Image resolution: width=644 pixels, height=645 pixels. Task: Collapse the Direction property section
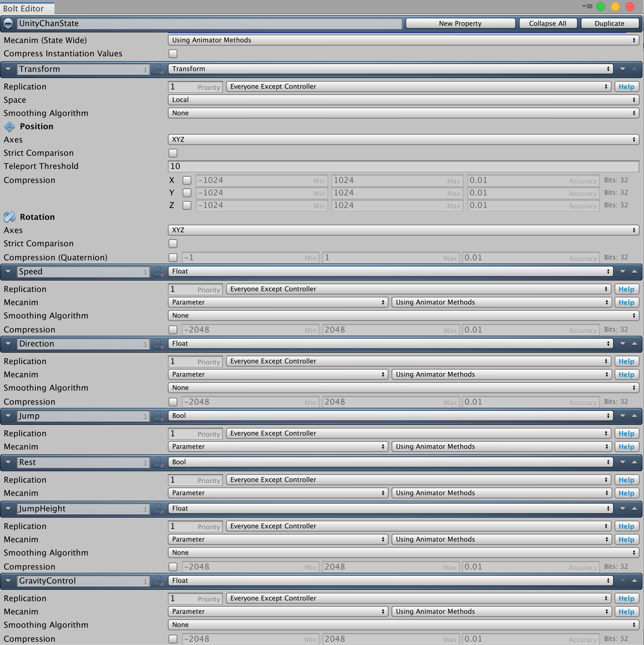[x=8, y=343]
